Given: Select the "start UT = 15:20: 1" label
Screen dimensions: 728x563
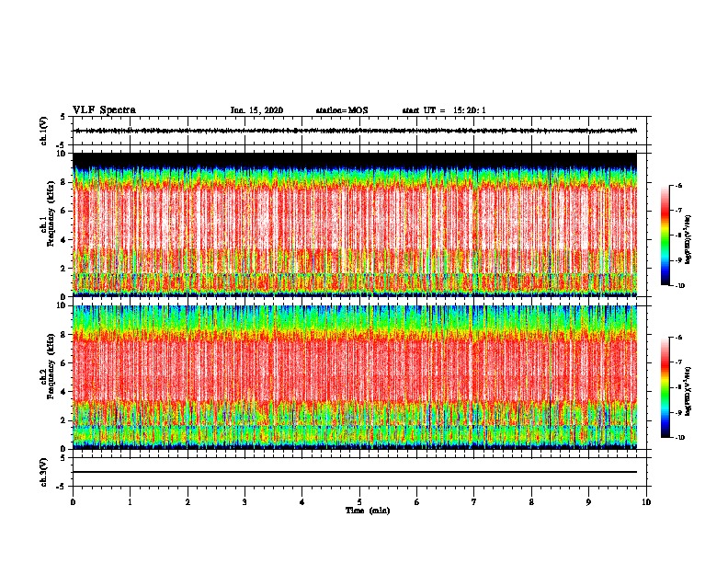Looking at the screenshot, I should (444, 110).
